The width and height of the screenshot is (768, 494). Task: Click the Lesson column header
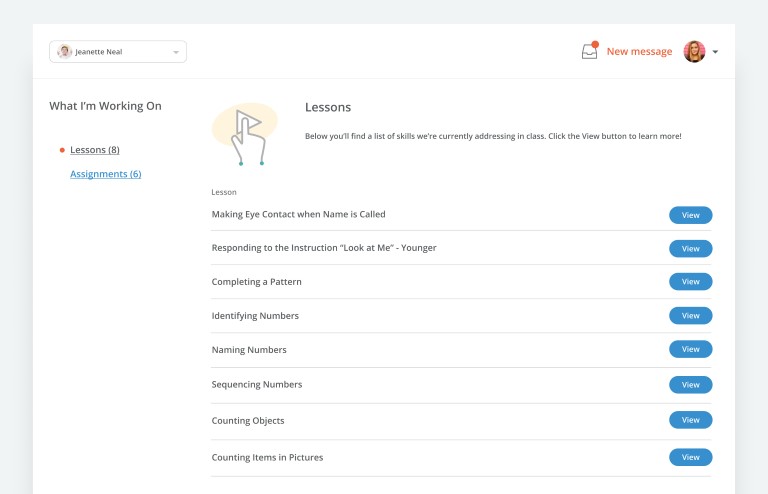(x=224, y=192)
